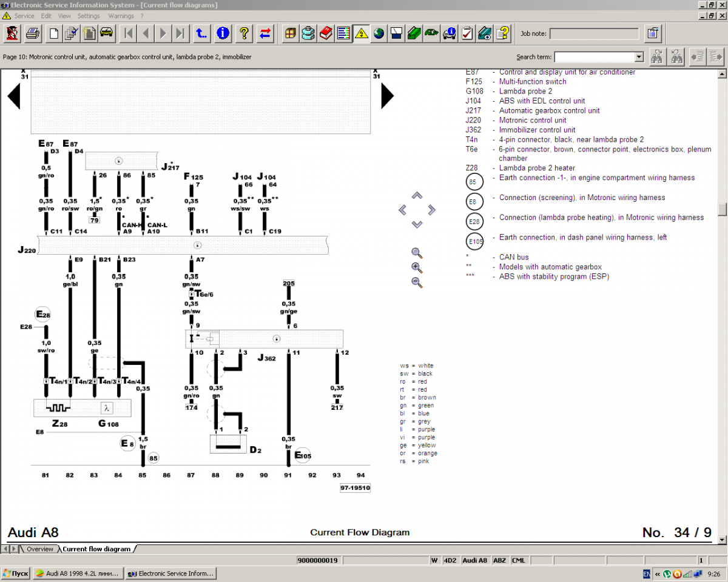Click the red book toolbar icon
Screen dimensions: 728x582
click(326, 33)
